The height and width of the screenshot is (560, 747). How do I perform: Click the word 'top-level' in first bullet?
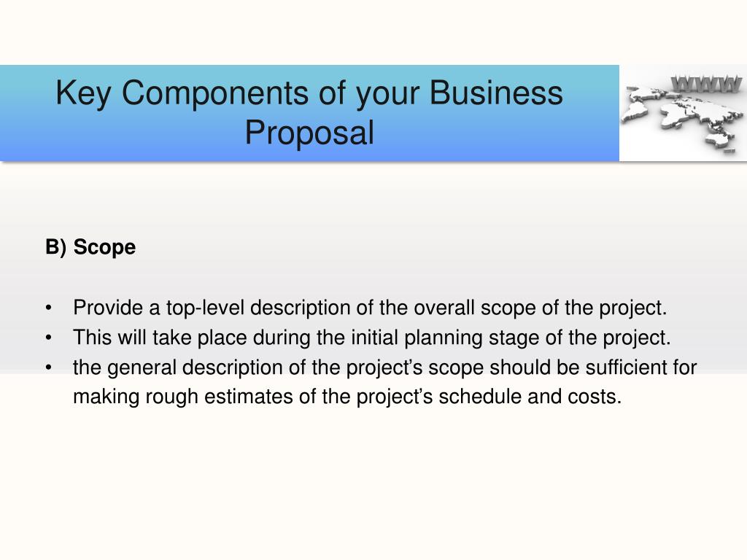coord(205,308)
